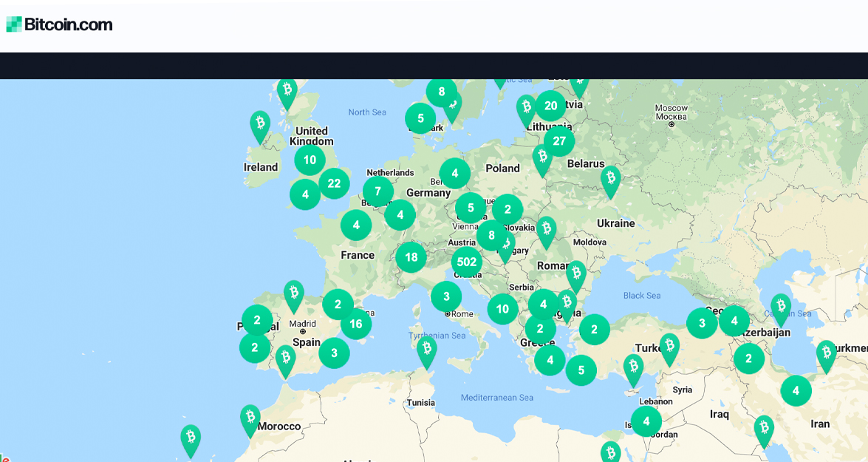Click the Germany country label
This screenshot has width=868, height=462.
pos(428,193)
